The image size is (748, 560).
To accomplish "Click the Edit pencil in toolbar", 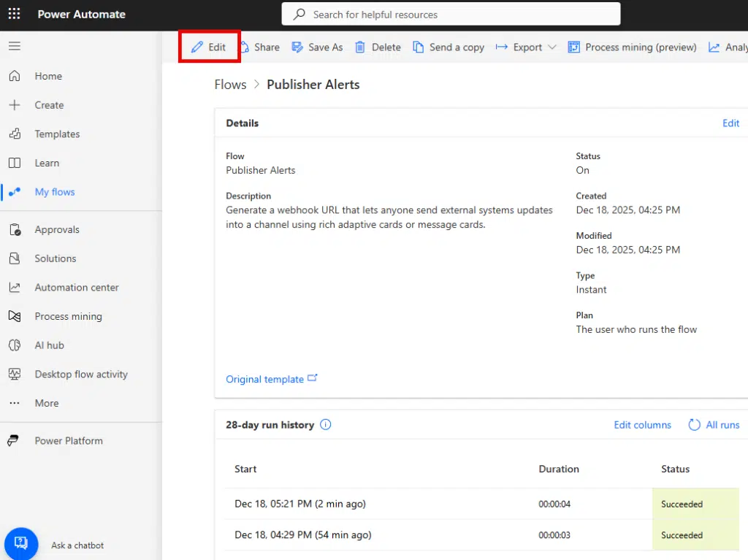I will [x=209, y=47].
